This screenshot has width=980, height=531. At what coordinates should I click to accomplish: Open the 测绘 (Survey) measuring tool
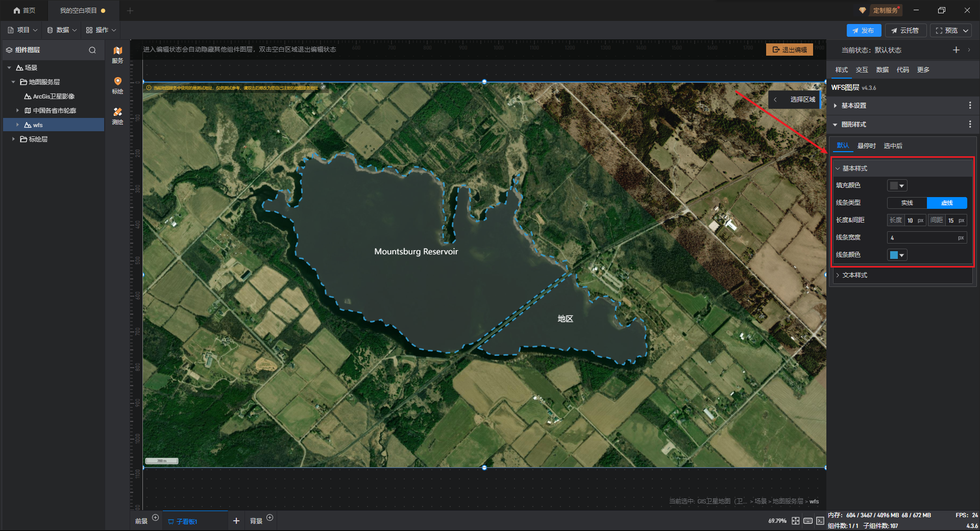click(x=117, y=115)
